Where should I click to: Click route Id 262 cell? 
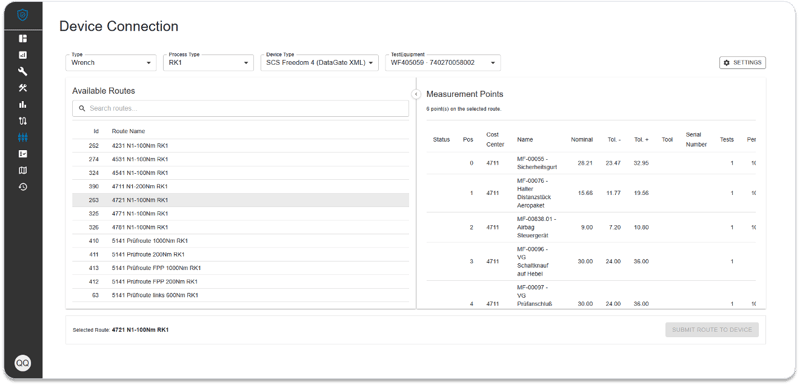coord(93,146)
